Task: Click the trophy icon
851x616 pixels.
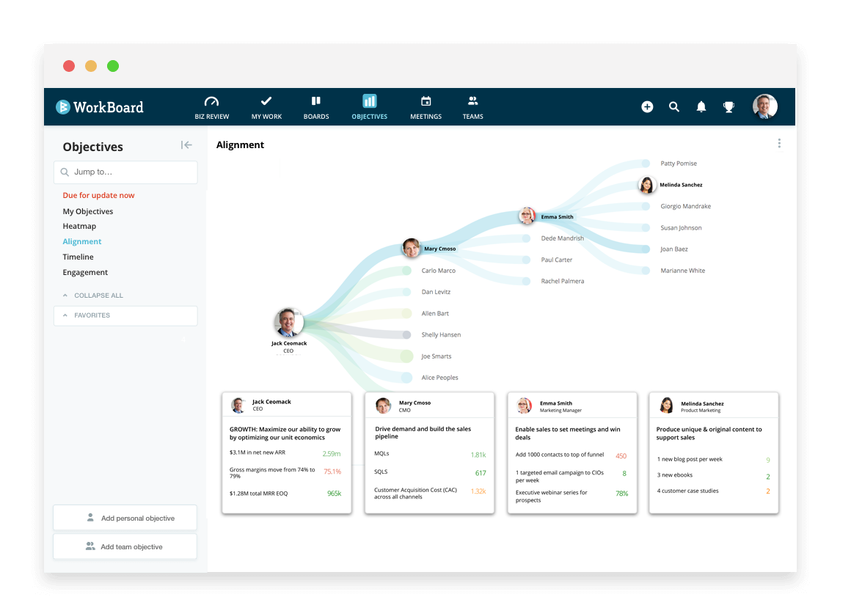Action: 729,107
